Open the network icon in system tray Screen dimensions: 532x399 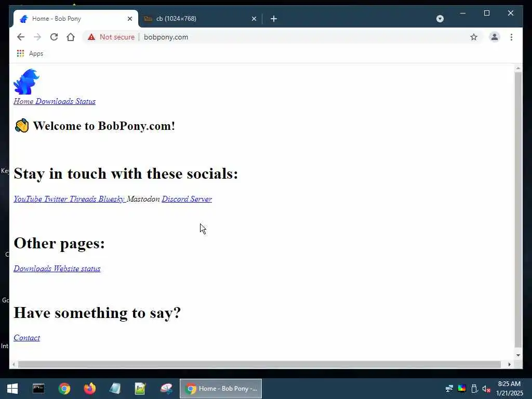point(449,389)
